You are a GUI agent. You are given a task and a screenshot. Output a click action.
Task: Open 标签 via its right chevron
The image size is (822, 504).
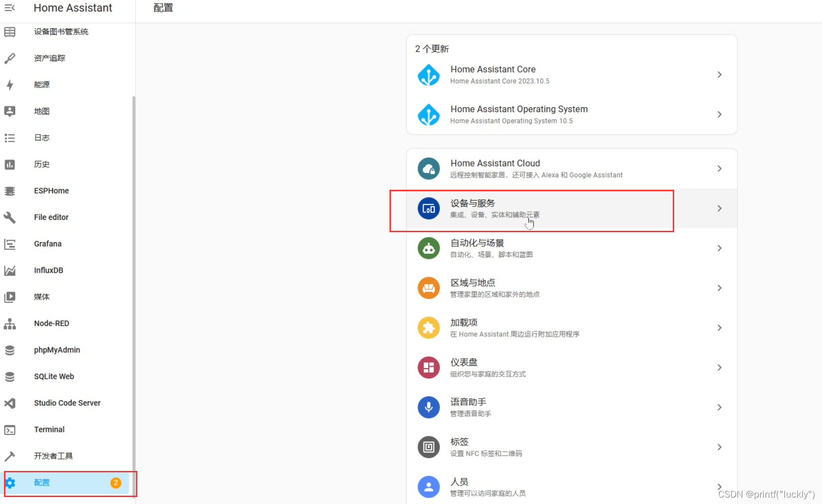coord(720,447)
